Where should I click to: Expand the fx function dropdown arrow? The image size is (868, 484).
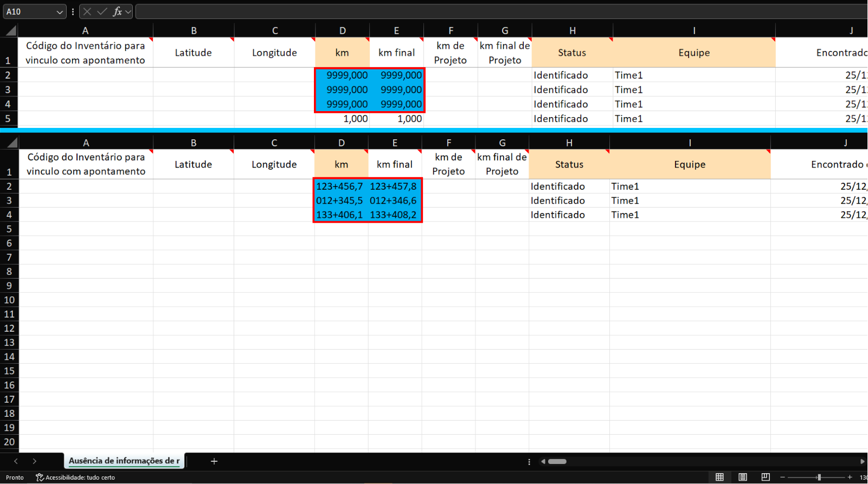pos(128,11)
